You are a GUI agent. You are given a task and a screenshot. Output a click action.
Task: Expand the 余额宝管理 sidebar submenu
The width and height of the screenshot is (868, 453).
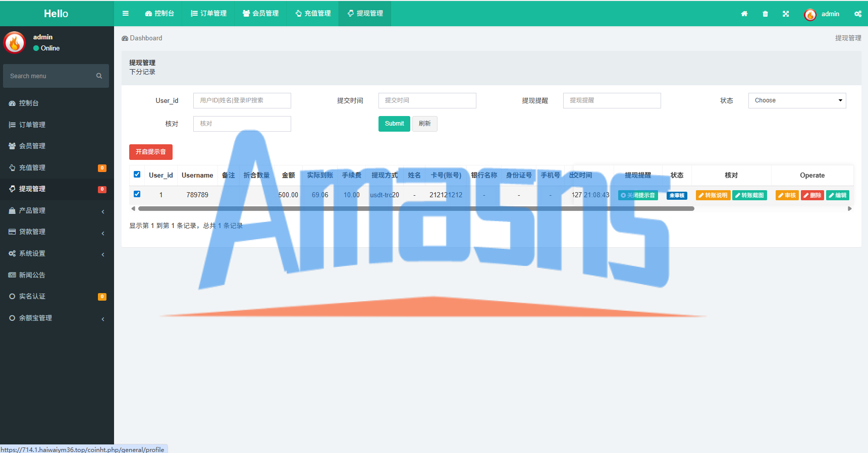[x=57, y=318]
